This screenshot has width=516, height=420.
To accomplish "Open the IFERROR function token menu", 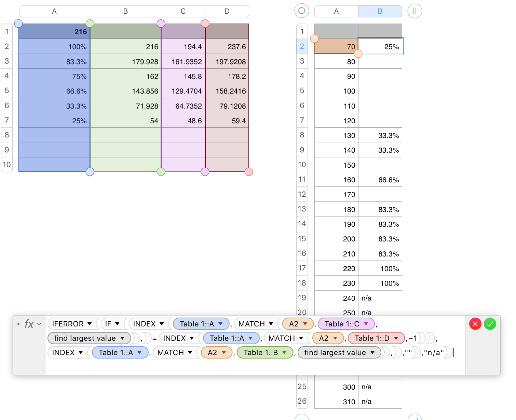I will click(x=90, y=324).
